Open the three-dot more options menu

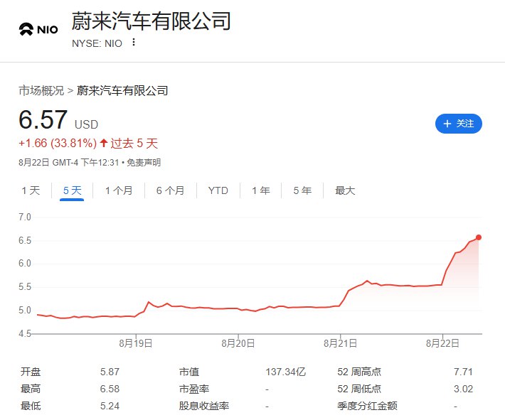(x=133, y=43)
